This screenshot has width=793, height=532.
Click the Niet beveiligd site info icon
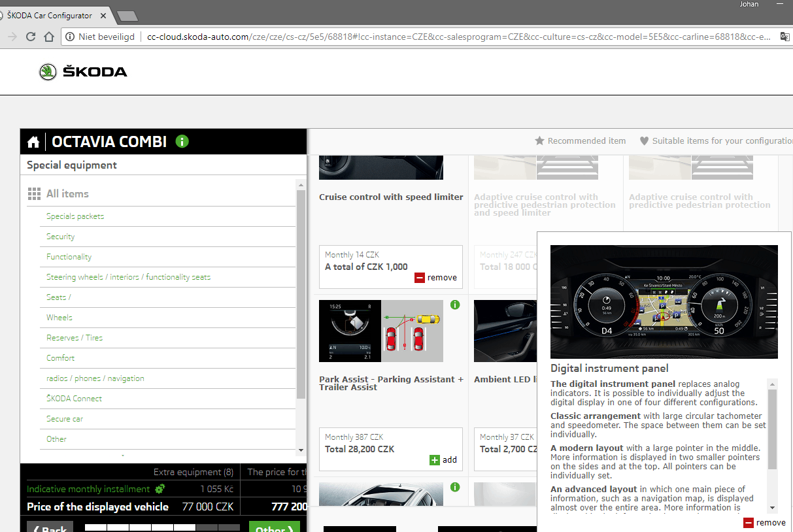point(70,37)
